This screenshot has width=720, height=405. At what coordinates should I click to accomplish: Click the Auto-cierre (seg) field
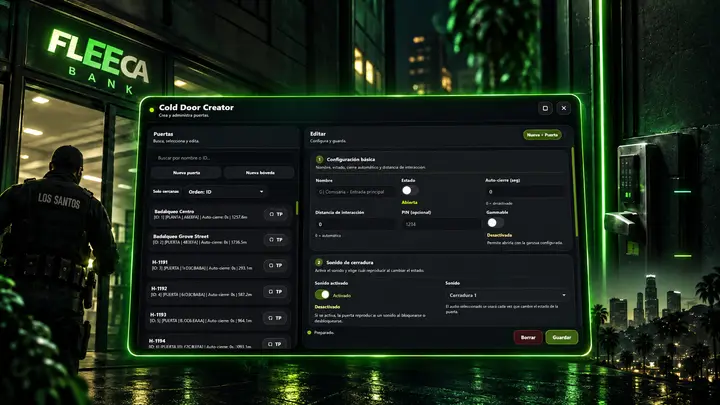tap(525, 191)
